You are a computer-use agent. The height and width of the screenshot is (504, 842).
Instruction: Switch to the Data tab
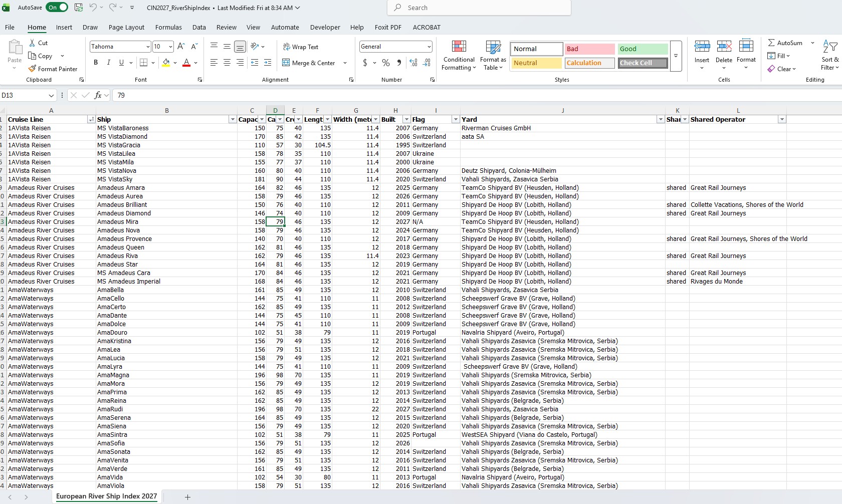tap(199, 28)
